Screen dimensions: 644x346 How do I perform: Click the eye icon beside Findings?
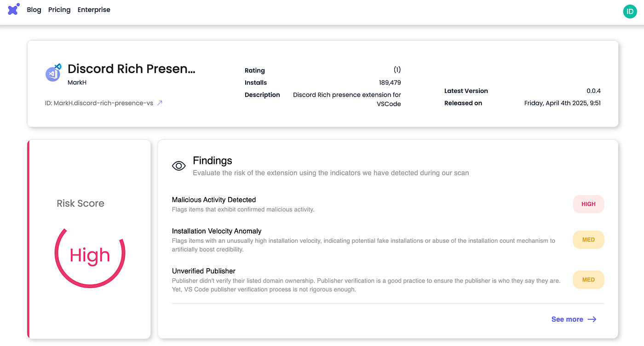(179, 166)
